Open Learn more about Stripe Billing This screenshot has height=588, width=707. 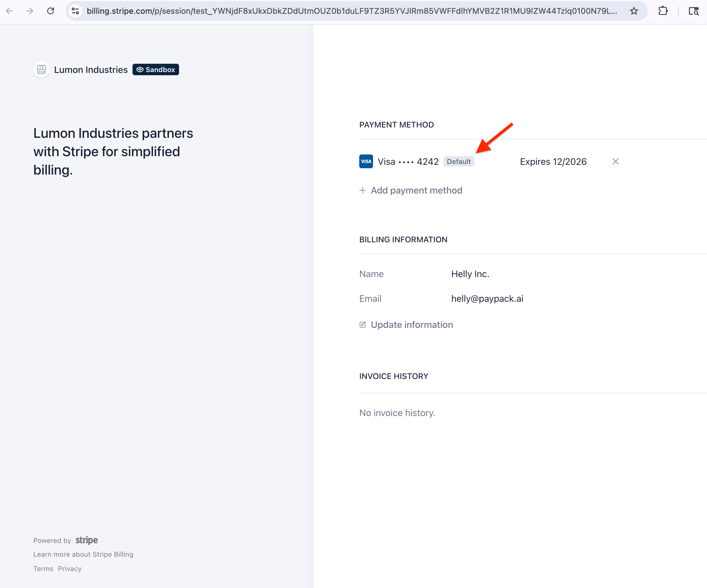pyautogui.click(x=83, y=554)
